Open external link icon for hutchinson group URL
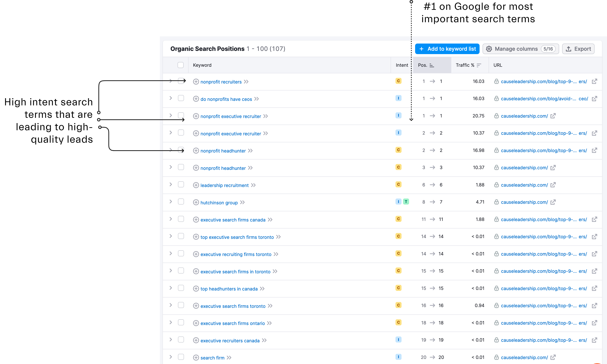 (x=553, y=202)
